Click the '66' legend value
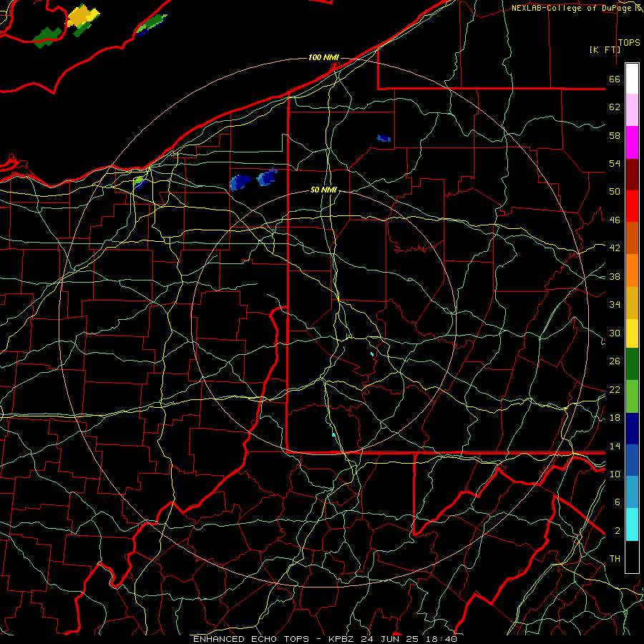 [615, 79]
